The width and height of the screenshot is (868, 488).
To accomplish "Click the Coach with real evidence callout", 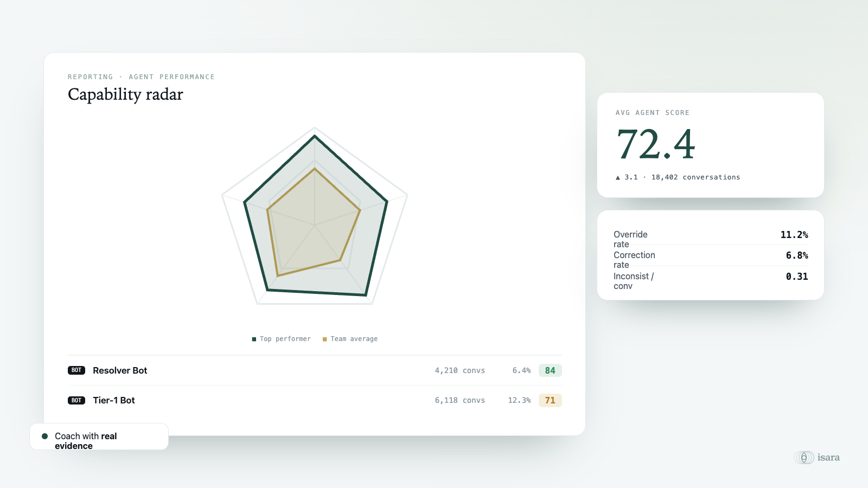I will (99, 436).
